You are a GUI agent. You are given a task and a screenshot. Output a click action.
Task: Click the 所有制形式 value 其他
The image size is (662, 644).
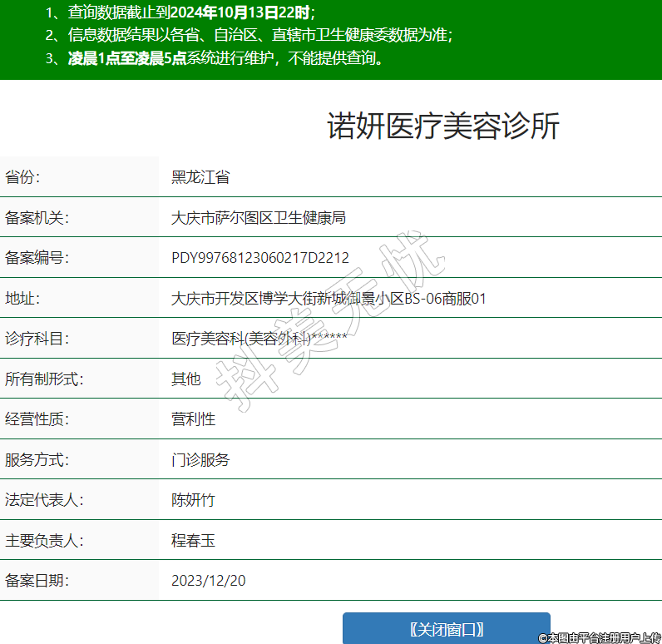coord(186,379)
